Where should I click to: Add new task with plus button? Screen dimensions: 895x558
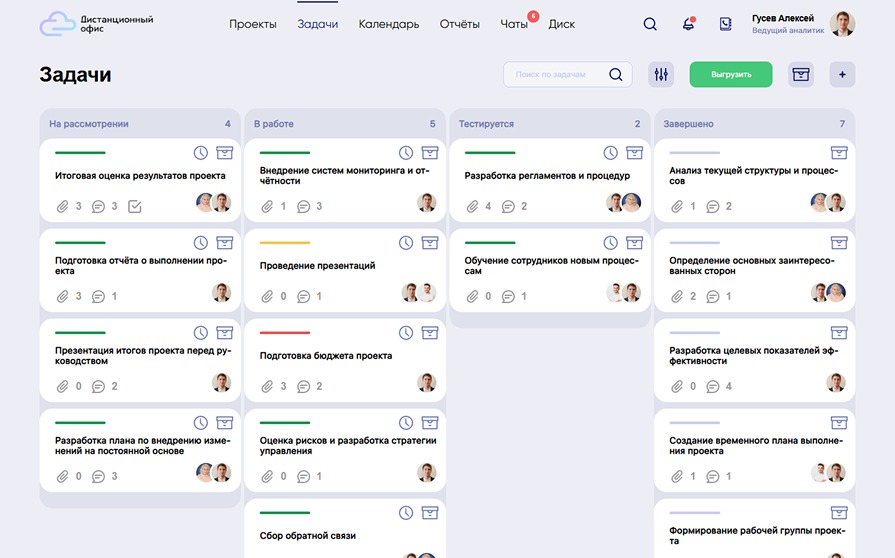pyautogui.click(x=842, y=74)
